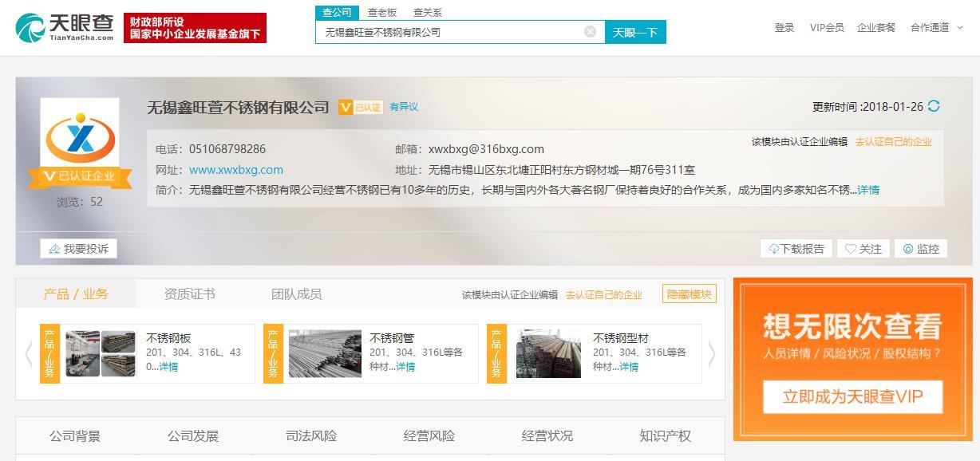The image size is (980, 461).
Task: Open the TianYanCha logo homepage
Action: click(x=65, y=28)
